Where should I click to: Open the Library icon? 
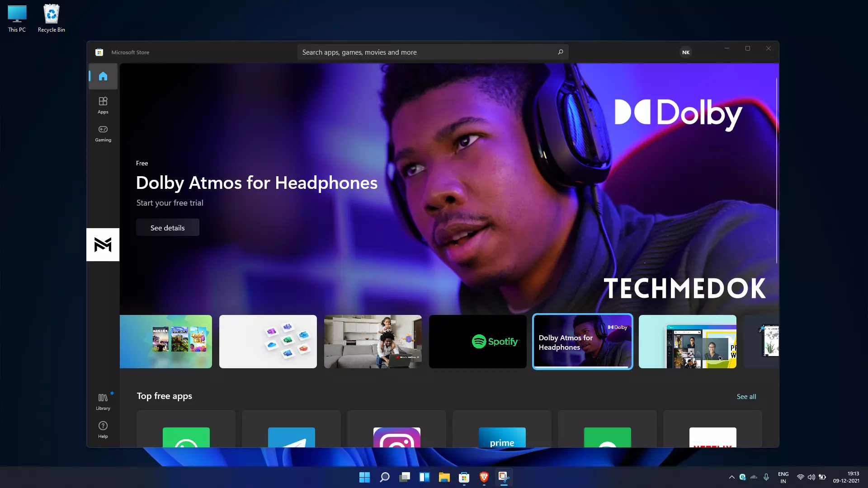tap(103, 400)
